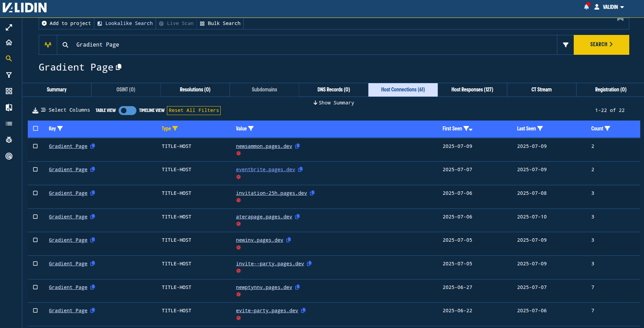Open invite--party.pages.dev link
Screen dimensions: 644x328
[x=270, y=264]
